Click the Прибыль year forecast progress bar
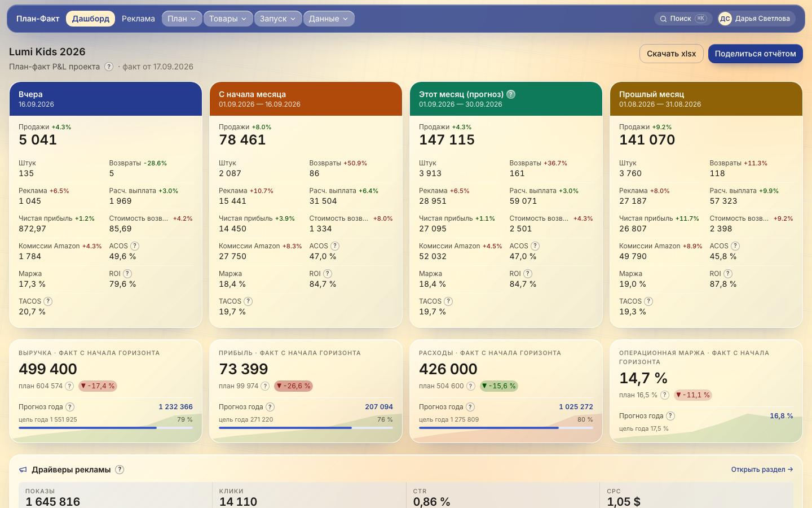This screenshot has height=508, width=812. click(306, 428)
